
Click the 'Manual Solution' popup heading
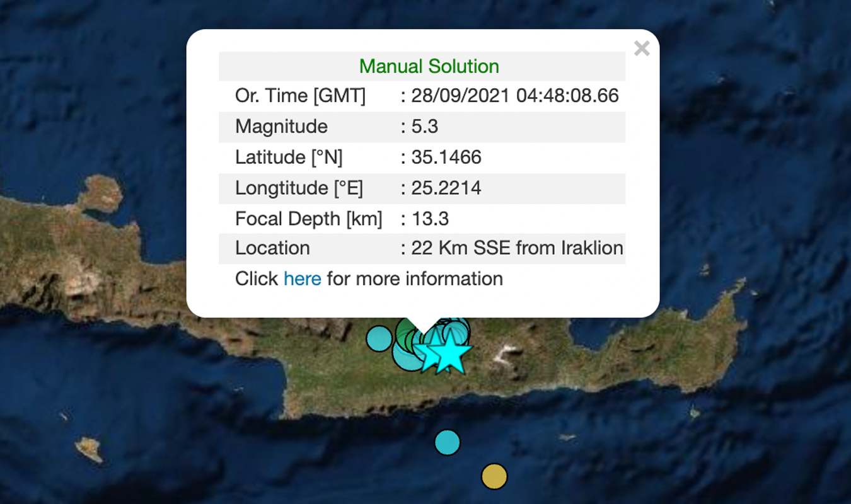point(429,66)
